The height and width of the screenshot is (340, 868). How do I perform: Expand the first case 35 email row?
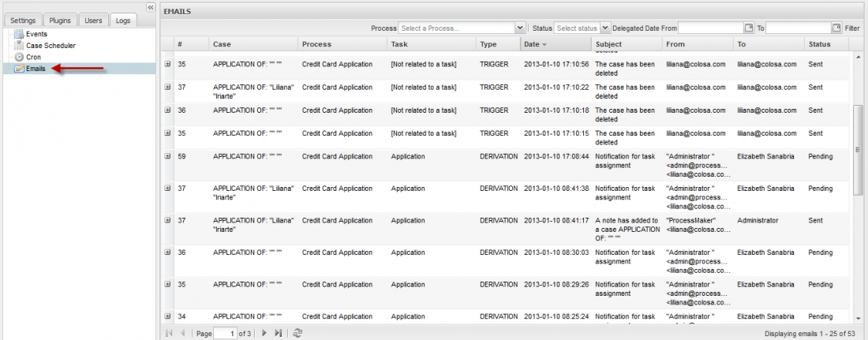[x=167, y=64]
